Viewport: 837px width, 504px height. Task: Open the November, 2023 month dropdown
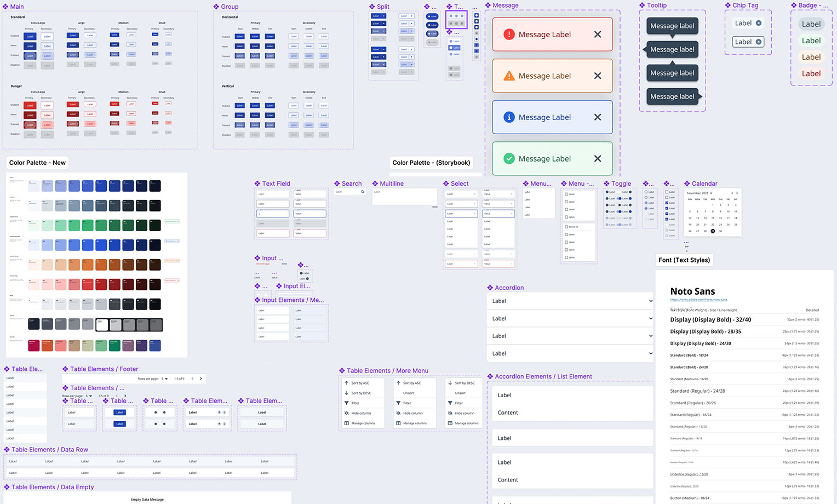(699, 193)
